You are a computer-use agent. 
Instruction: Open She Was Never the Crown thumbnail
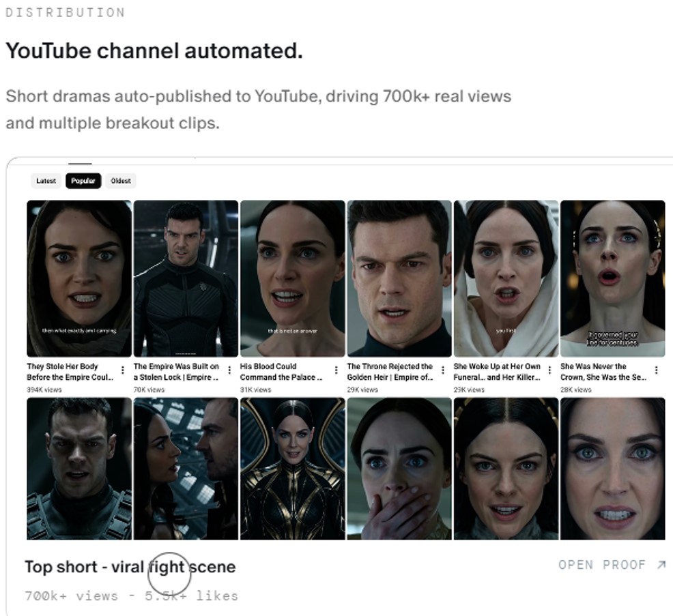tap(613, 278)
